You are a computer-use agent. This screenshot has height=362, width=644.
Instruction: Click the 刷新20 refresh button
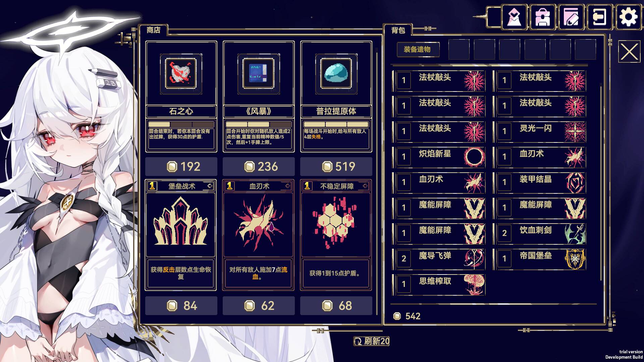tap(371, 341)
